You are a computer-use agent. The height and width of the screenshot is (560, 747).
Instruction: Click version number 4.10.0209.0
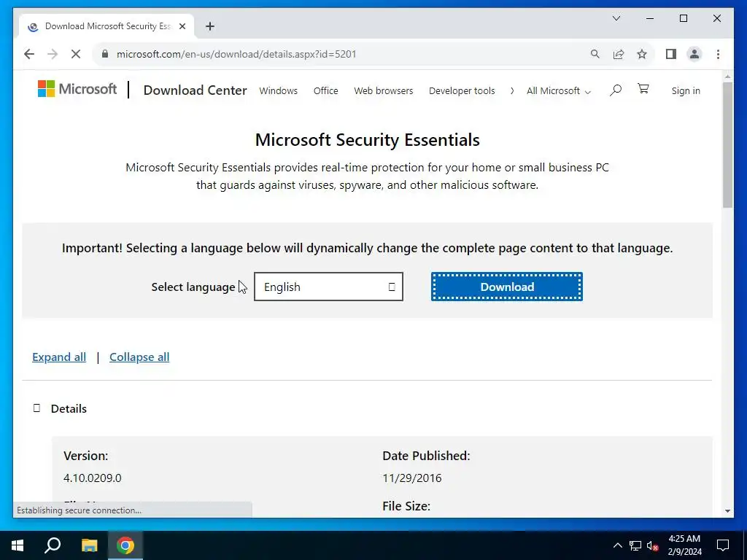93,478
